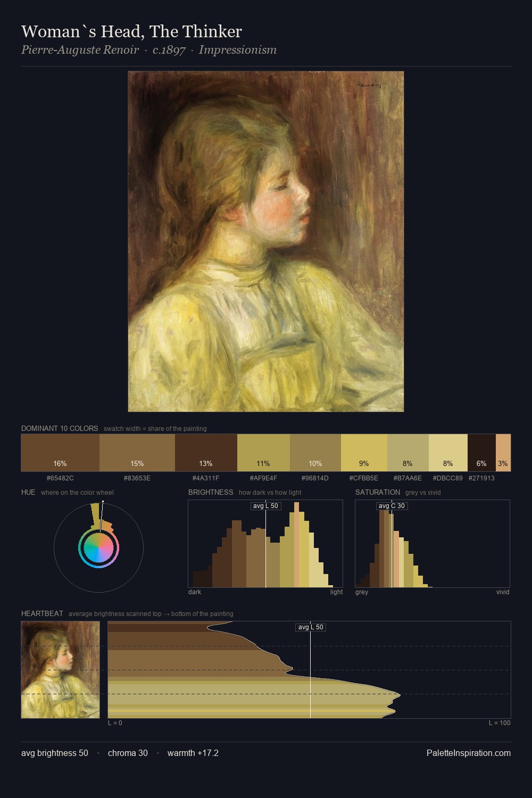Click the heartbeat brightness profile chart

pyautogui.click(x=310, y=670)
